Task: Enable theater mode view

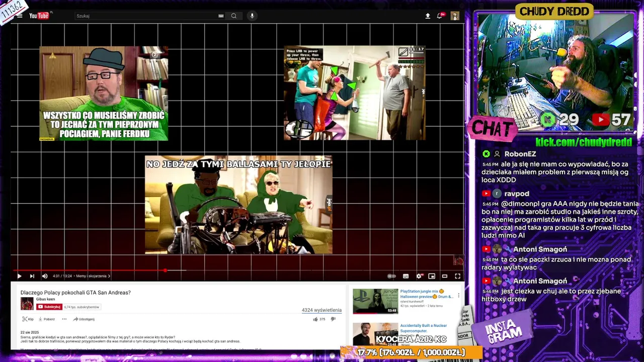Action: tap(445, 276)
